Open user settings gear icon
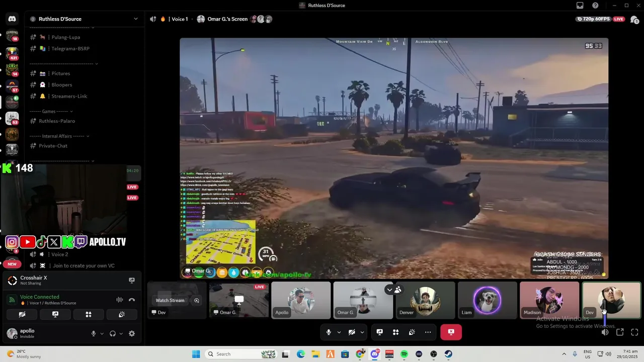This screenshot has height=362, width=644. point(132,333)
